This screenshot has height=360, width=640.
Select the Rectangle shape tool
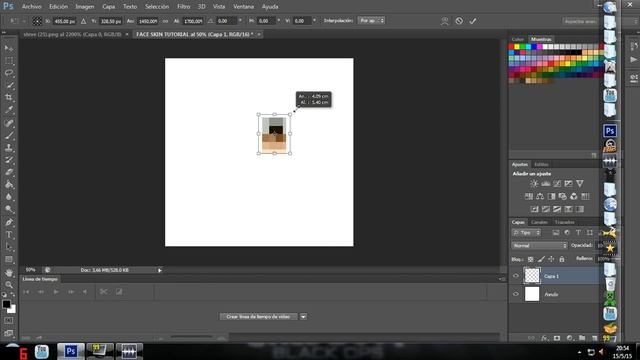click(9, 260)
